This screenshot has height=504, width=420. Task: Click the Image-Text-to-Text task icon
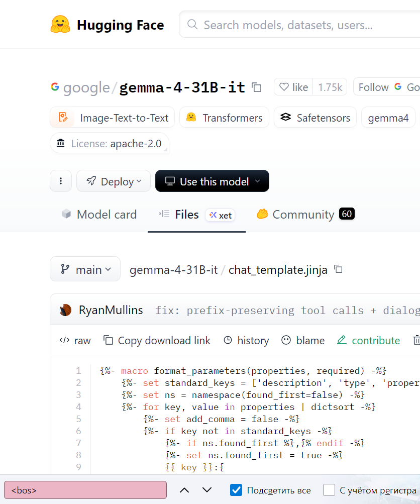pos(63,117)
